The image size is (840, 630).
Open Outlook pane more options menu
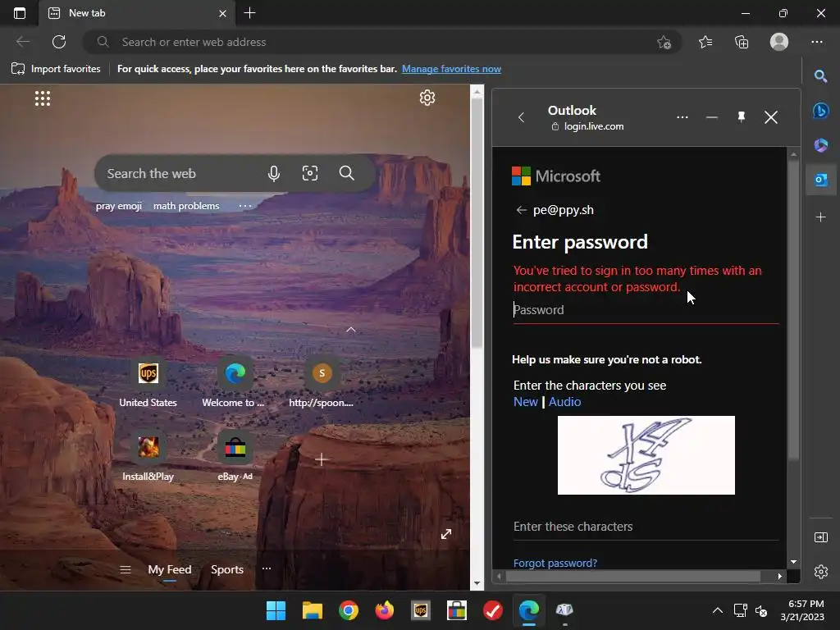[x=682, y=117]
